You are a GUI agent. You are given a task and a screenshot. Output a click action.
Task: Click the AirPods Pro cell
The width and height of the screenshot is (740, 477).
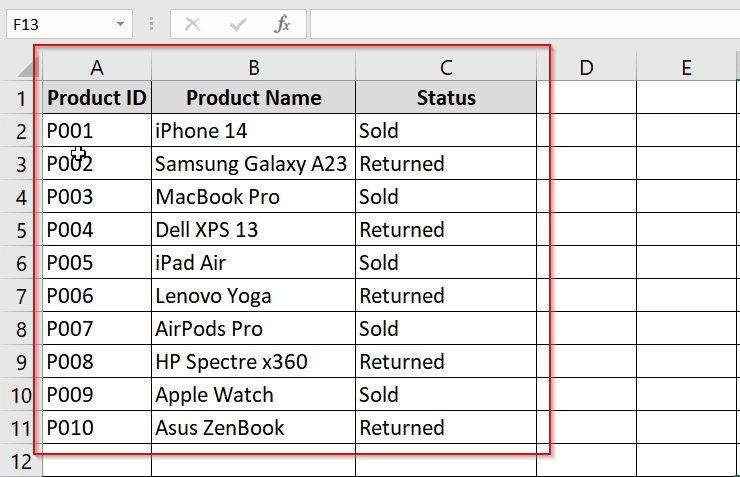[253, 328]
